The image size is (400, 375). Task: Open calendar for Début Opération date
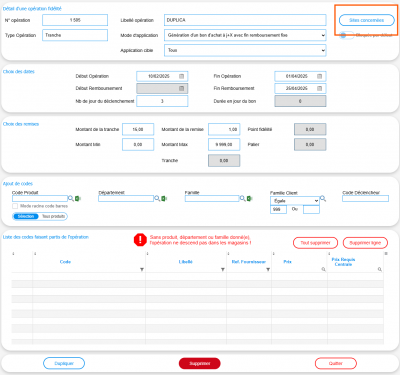(x=181, y=76)
